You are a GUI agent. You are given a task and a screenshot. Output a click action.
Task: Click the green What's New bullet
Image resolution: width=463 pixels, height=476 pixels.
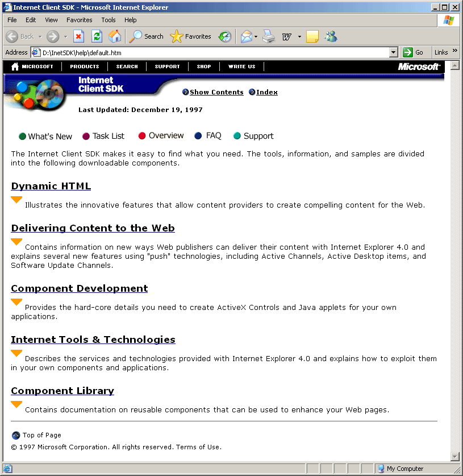click(x=22, y=136)
